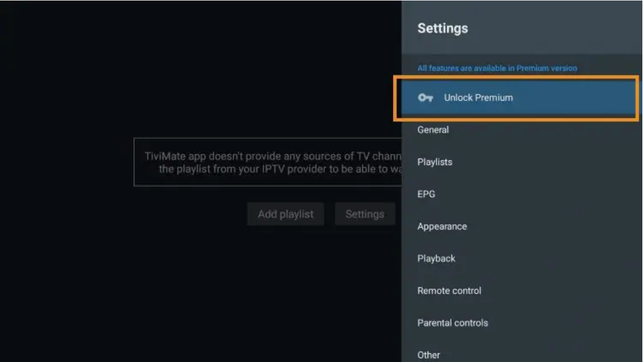
Task: Open Remote control settings
Action: point(522,290)
